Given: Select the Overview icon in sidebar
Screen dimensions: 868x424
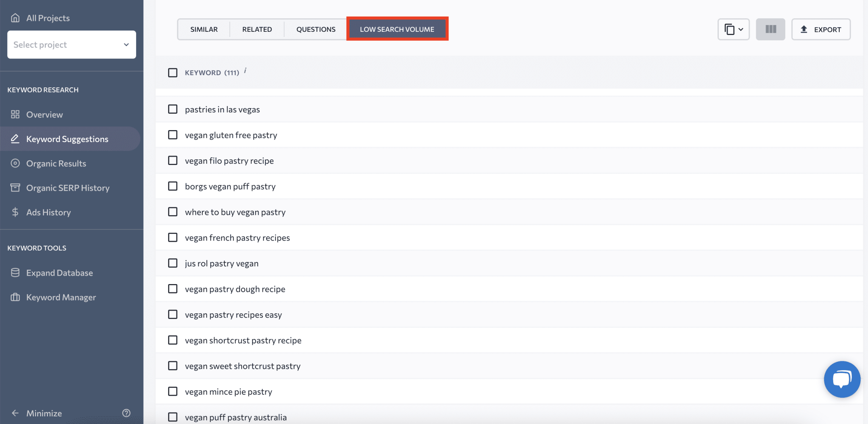Looking at the screenshot, I should click(x=15, y=114).
